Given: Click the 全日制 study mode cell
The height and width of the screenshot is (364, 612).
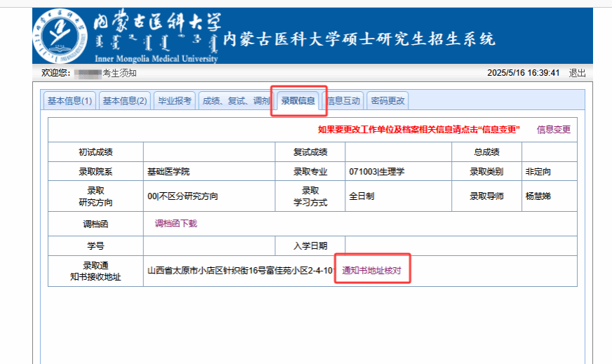Looking at the screenshot, I should (x=363, y=196).
